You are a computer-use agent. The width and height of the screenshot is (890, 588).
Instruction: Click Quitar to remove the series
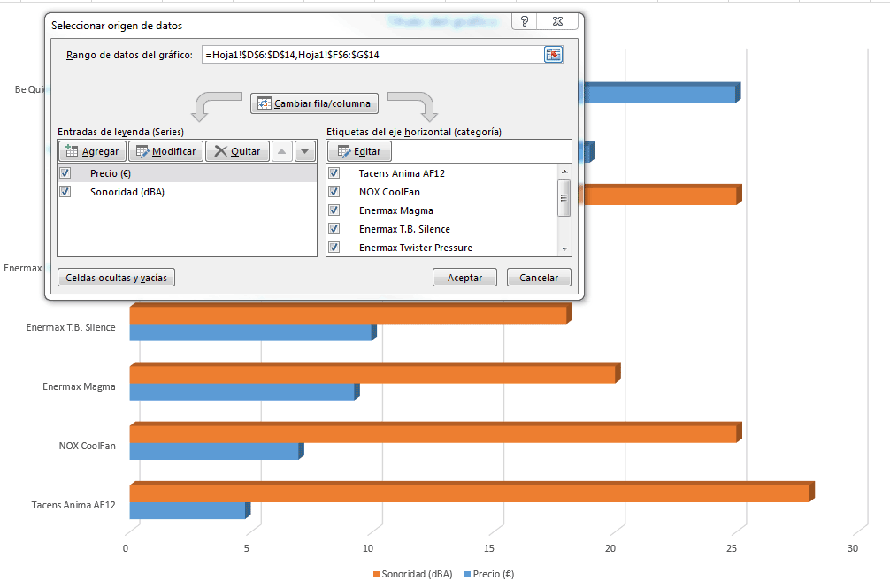coord(237,151)
